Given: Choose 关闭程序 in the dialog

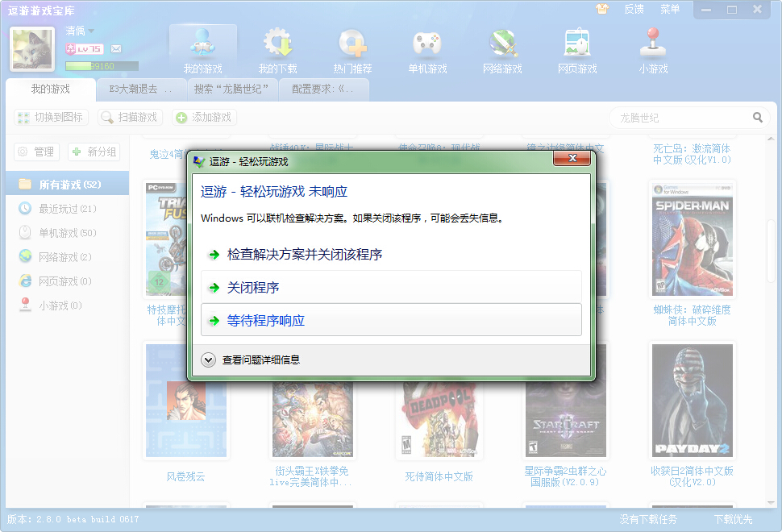Looking at the screenshot, I should [391, 287].
